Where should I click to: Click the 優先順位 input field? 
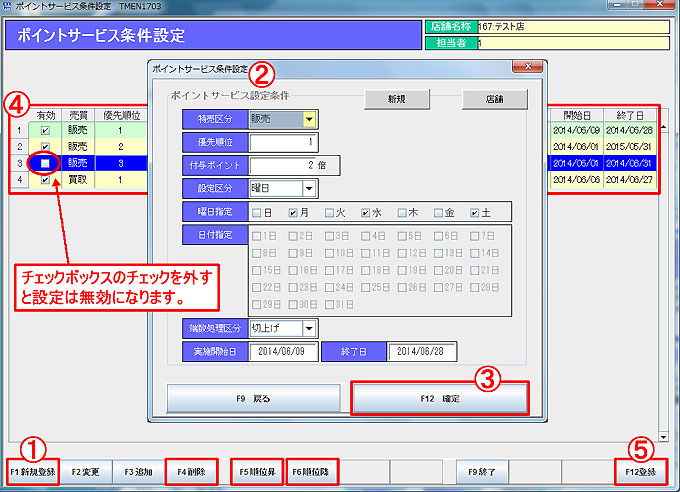[x=283, y=142]
